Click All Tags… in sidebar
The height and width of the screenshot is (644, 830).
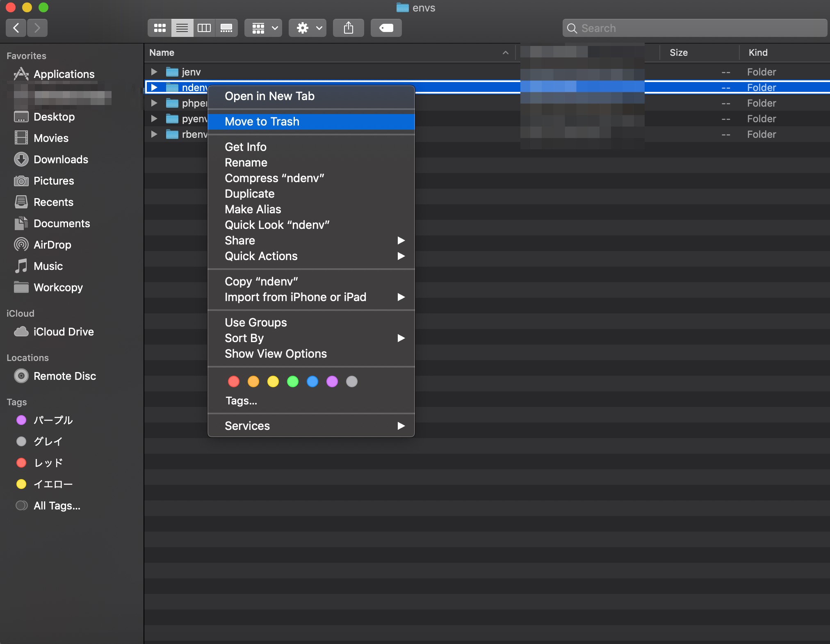click(x=57, y=505)
